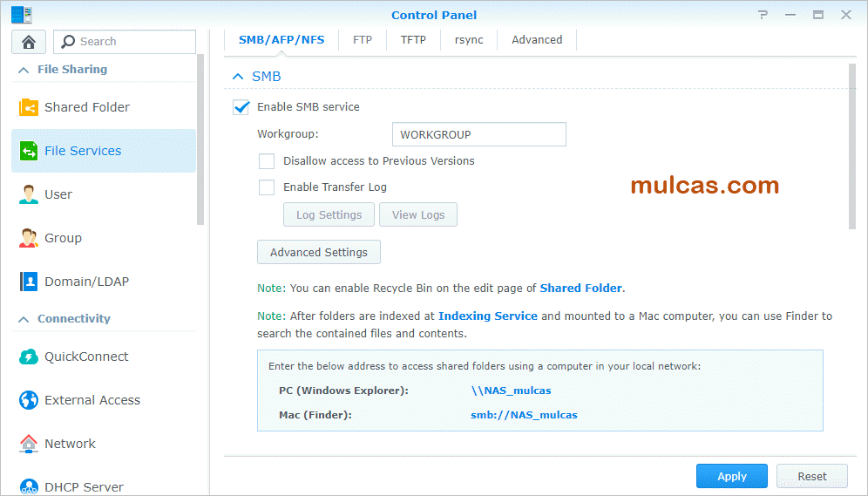The width and height of the screenshot is (868, 496).
Task: Uncheck Enable SMB service checkbox
Action: point(241,107)
